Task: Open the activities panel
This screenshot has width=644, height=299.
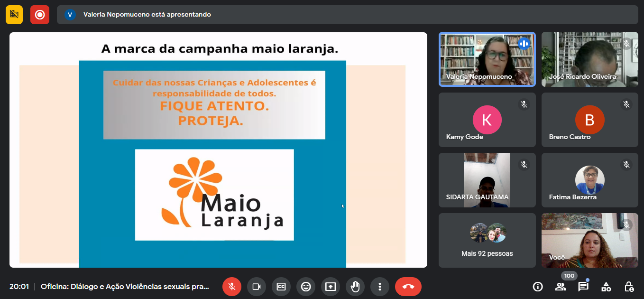Action: coord(606,287)
